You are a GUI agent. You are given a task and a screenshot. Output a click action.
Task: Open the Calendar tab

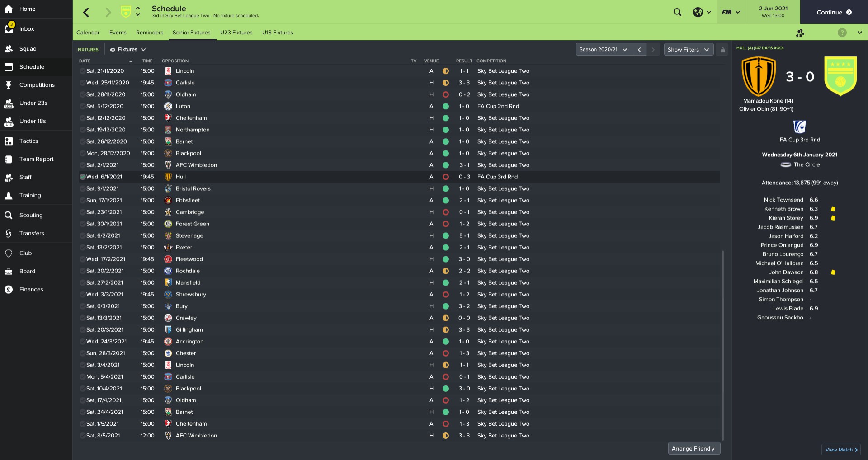tap(88, 33)
